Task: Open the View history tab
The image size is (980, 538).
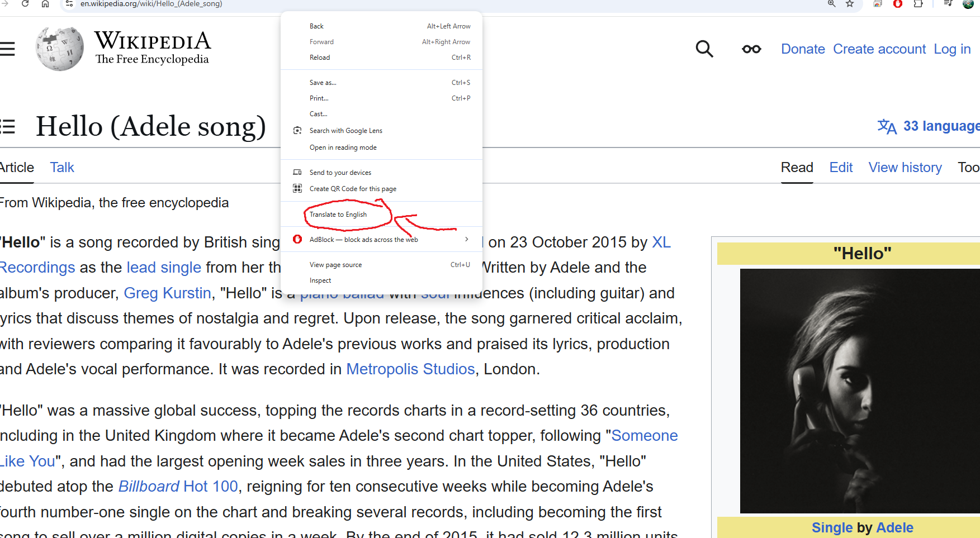Action: [x=905, y=168]
